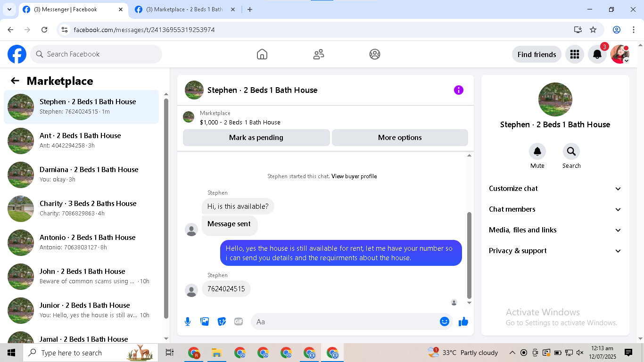Open Chrome's three-dot menu
This screenshot has width=644, height=362.
[x=634, y=30]
